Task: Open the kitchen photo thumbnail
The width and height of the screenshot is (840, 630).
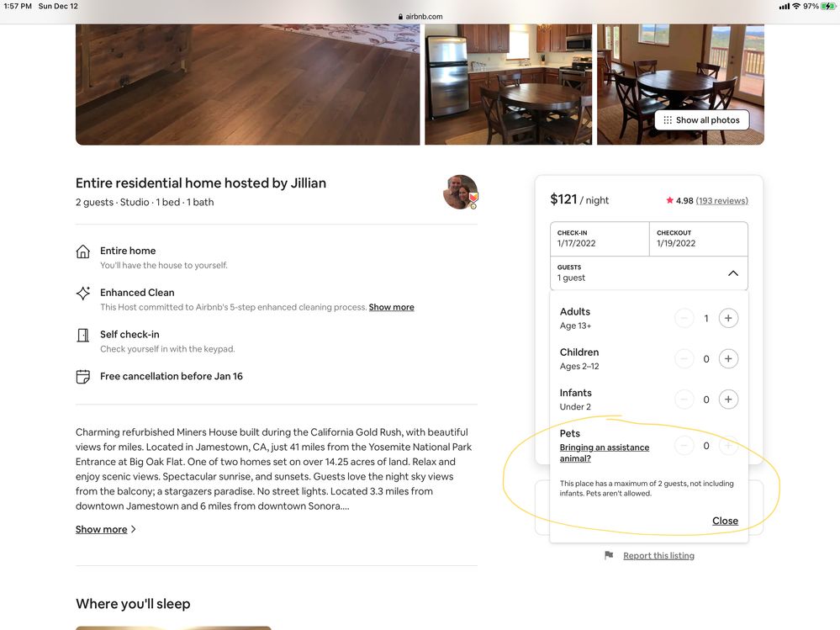Action: tap(508, 84)
